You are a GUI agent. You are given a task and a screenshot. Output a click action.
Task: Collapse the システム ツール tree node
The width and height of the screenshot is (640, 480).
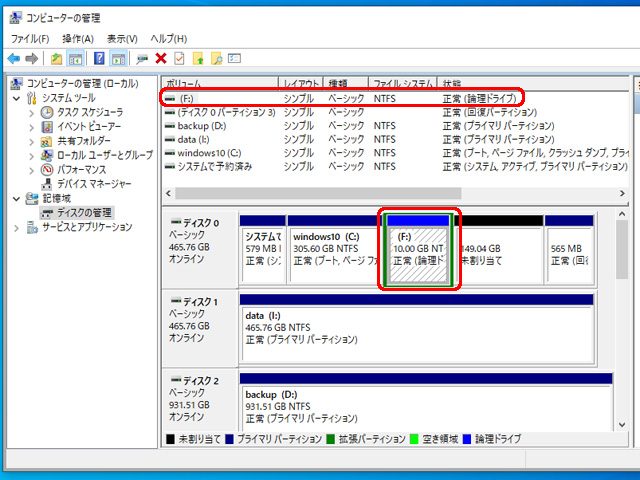(x=16, y=98)
